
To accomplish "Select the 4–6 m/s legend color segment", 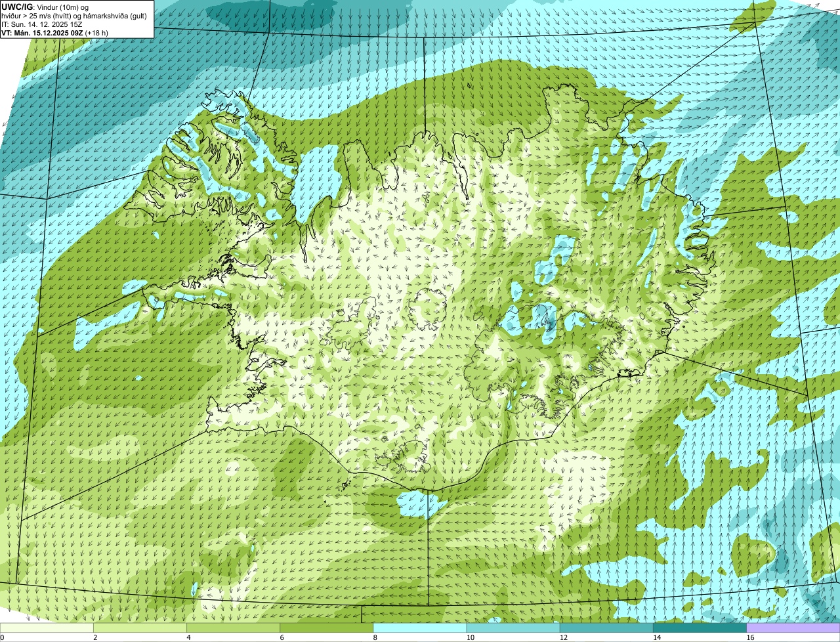I will 233,628.
